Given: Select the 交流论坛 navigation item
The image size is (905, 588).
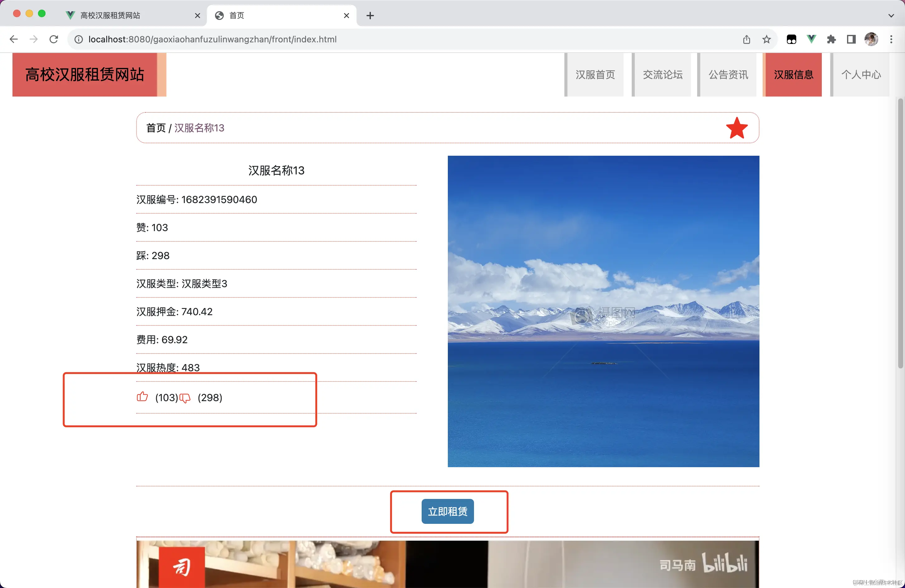Looking at the screenshot, I should point(663,74).
